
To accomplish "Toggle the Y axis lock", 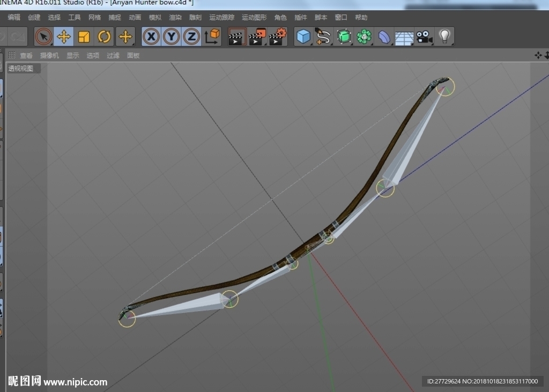I will tap(171, 36).
